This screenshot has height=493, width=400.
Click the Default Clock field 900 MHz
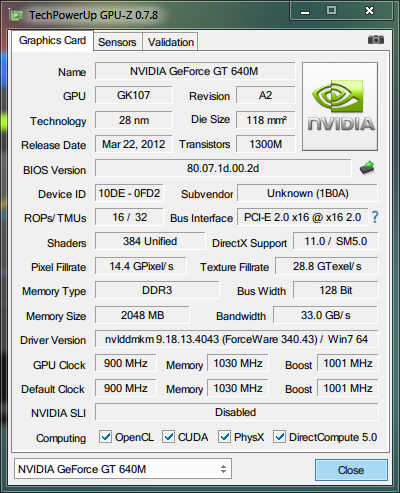click(126, 388)
